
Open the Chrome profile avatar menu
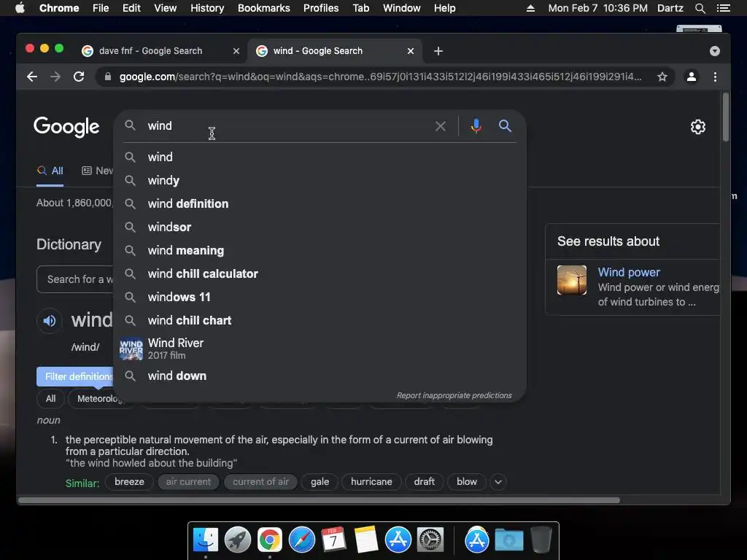point(692,77)
